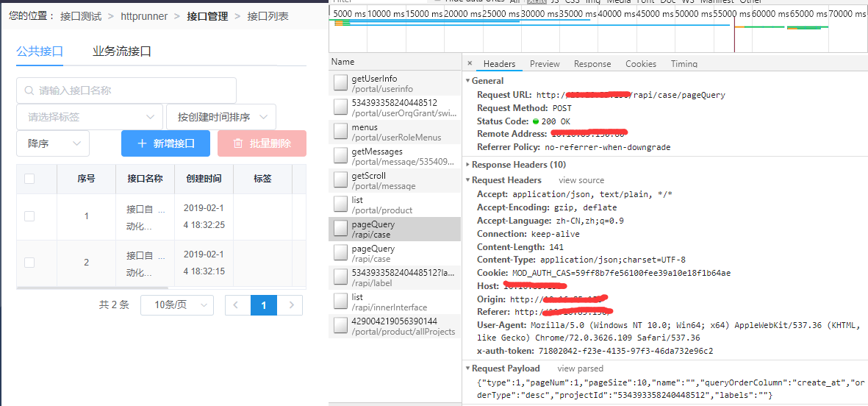The width and height of the screenshot is (868, 406).
Task: Open the 降序 order dropdown
Action: tap(53, 143)
